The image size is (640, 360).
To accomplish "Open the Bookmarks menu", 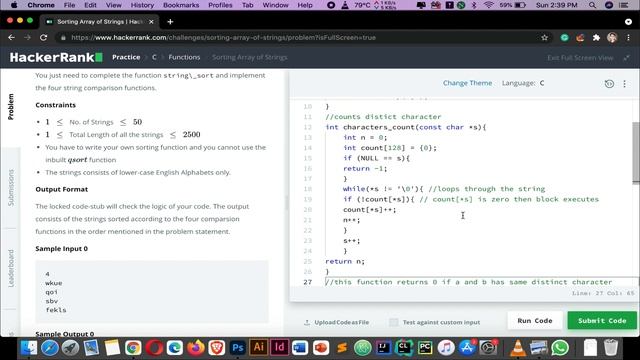I will (181, 5).
